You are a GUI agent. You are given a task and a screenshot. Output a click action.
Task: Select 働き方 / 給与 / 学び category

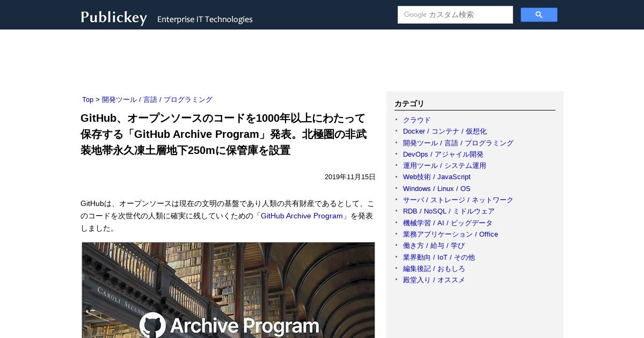pyautogui.click(x=434, y=245)
